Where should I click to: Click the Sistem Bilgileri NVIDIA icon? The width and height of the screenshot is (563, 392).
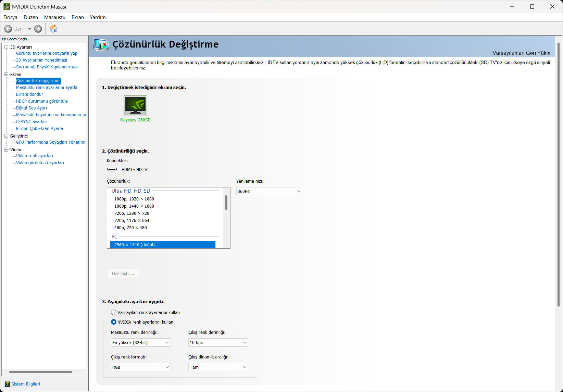pos(8,384)
